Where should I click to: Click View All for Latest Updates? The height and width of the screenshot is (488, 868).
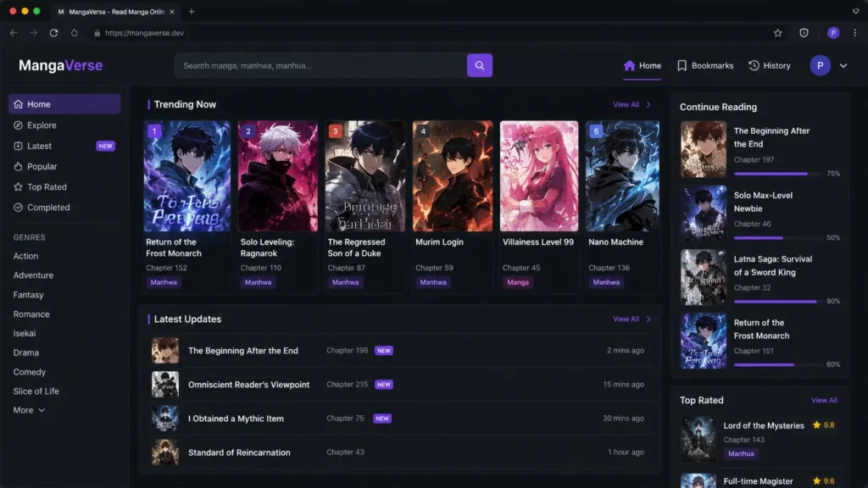[632, 319]
